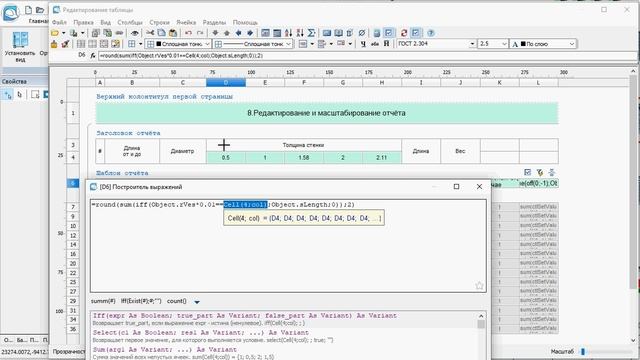Insert the Iff(Exist(#);#;"") snippet
The height and width of the screenshot is (360, 640).
click(141, 301)
